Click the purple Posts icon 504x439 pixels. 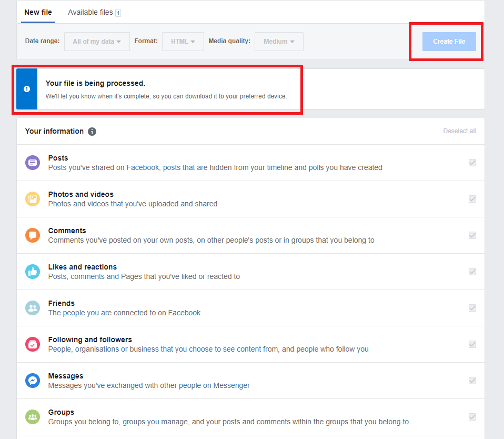(33, 163)
